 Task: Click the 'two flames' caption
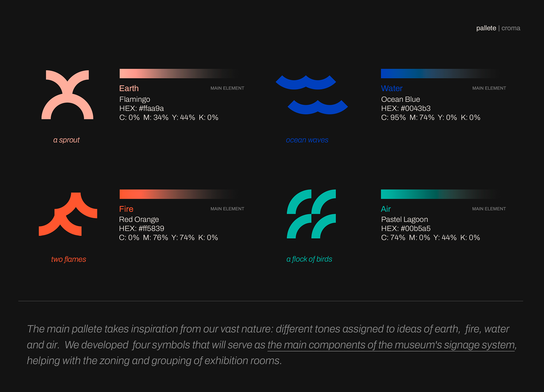pos(69,259)
